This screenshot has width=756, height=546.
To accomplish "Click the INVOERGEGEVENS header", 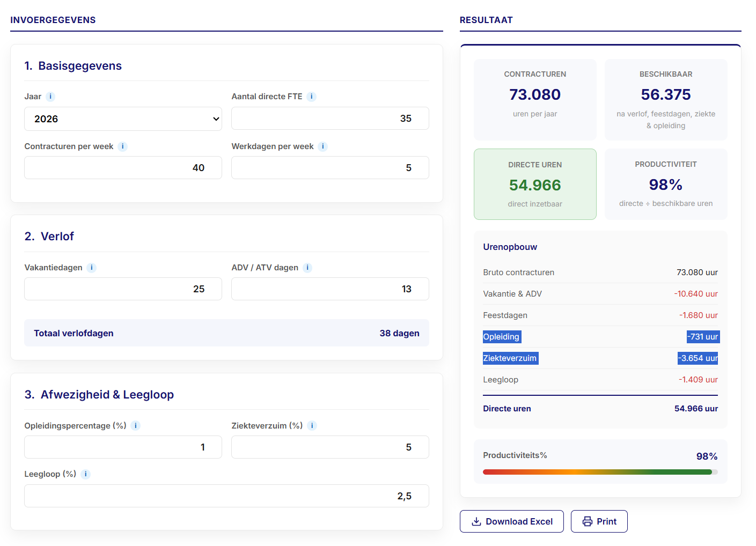I will [x=53, y=20].
